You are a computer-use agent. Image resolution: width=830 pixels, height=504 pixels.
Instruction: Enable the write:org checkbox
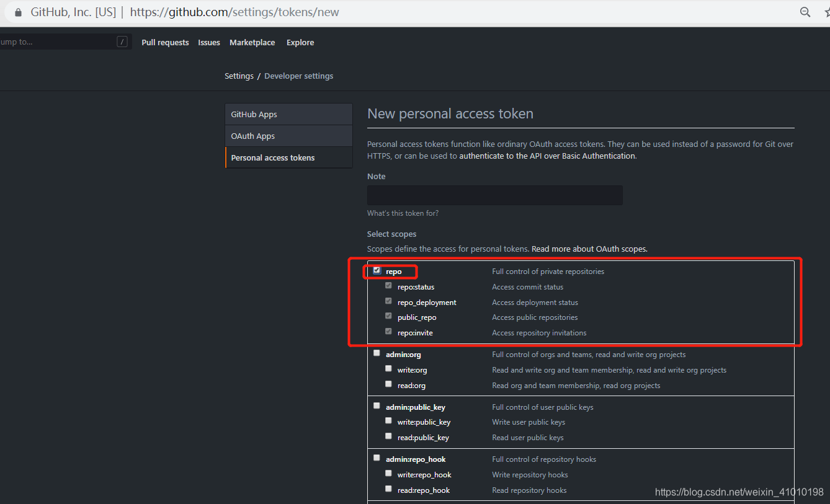tap(388, 369)
